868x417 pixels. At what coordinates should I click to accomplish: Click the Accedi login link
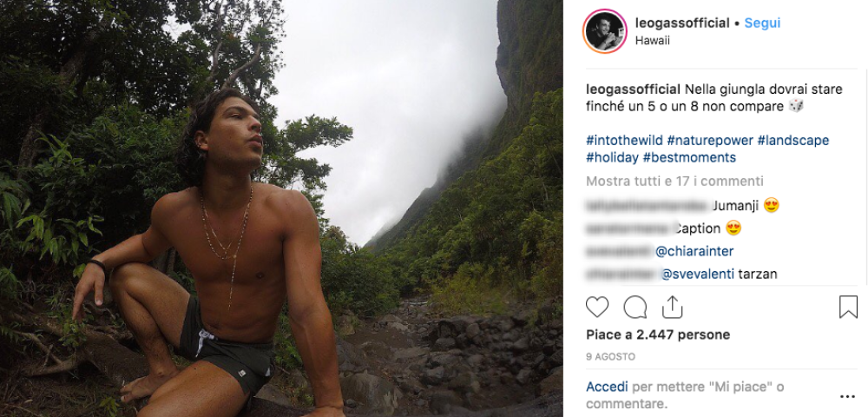coord(606,386)
